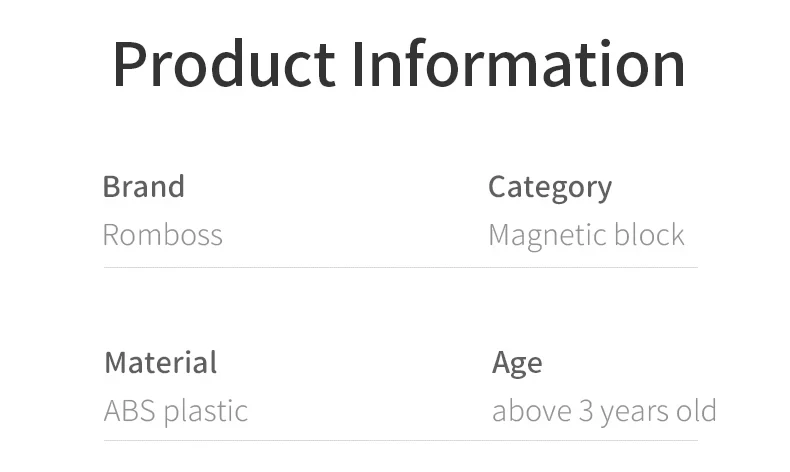Select the "Category" field label
Screen dimensions: 790x472
click(549, 187)
